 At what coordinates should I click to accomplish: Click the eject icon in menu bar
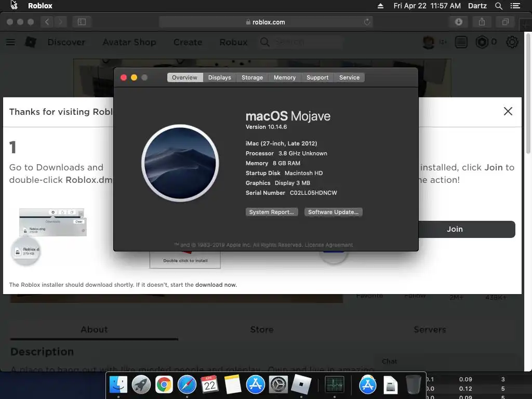coord(380,6)
